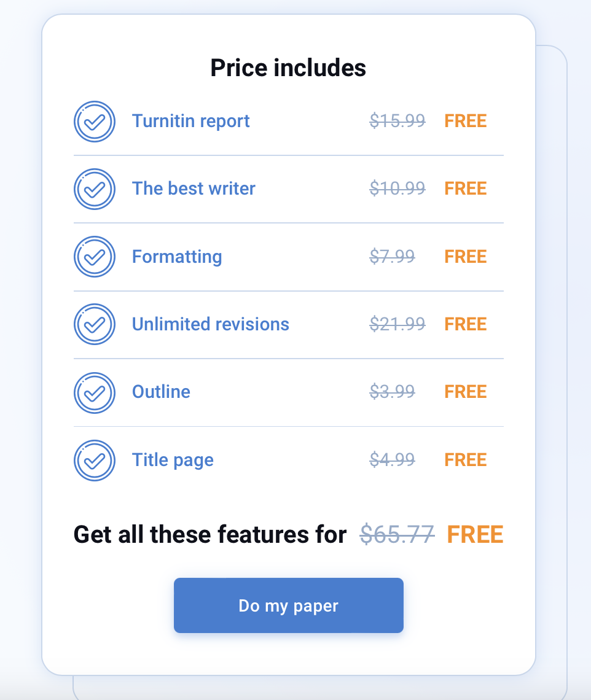This screenshot has height=700, width=591.
Task: Click the Price includes heading
Action: [288, 68]
